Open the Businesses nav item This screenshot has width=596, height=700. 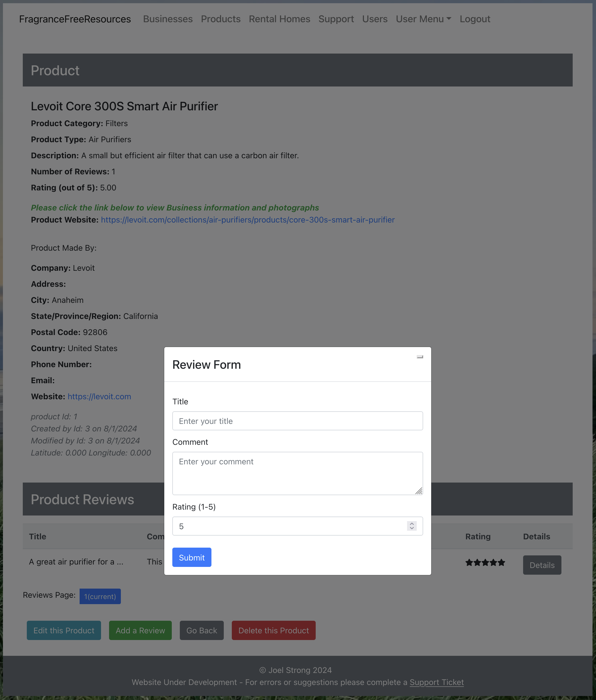[x=168, y=19]
